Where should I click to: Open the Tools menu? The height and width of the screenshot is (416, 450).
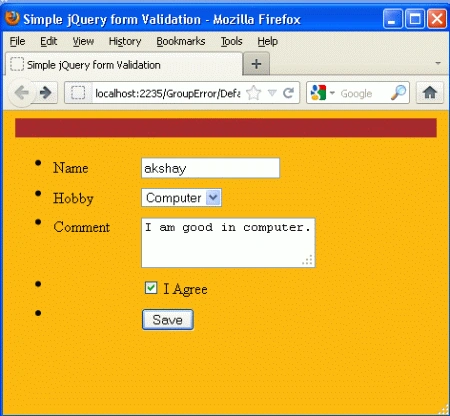tap(231, 41)
